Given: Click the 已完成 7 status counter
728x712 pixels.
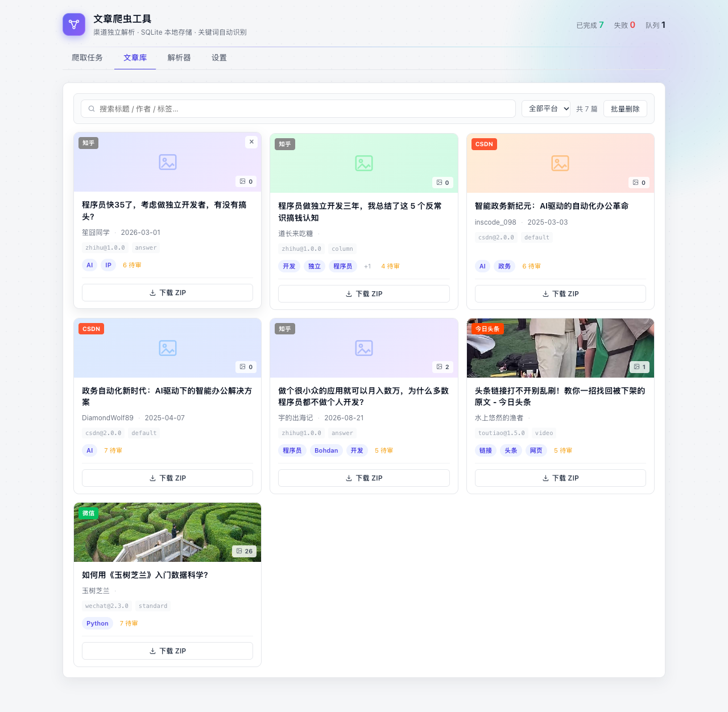Looking at the screenshot, I should tap(590, 25).
